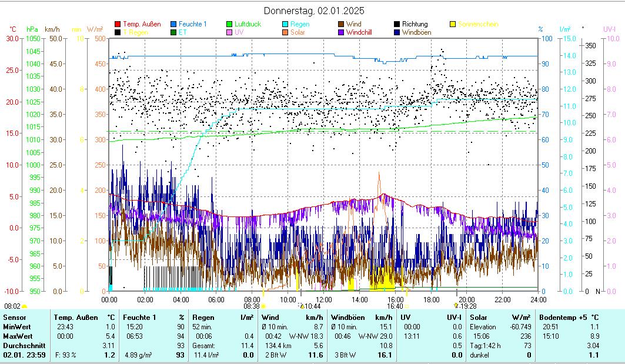Screen dimensions: 625x364
Task: Click the 16:40 sunset time marker
Action: 395,306
